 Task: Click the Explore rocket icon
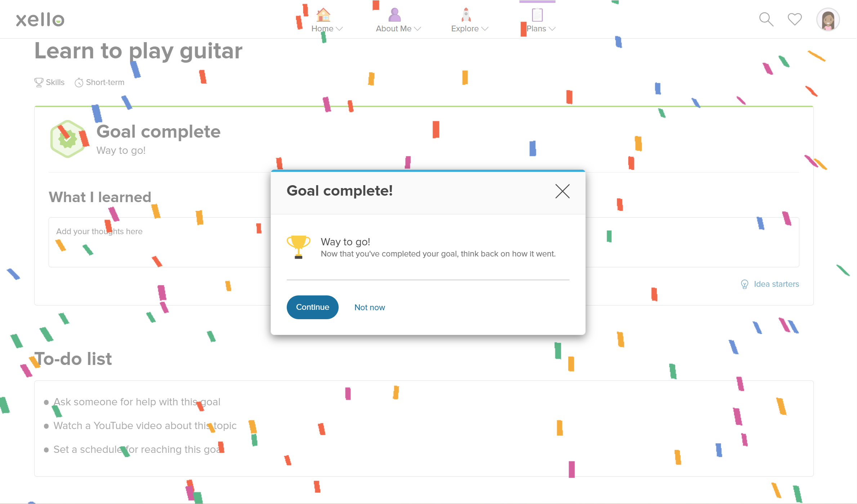(x=466, y=15)
